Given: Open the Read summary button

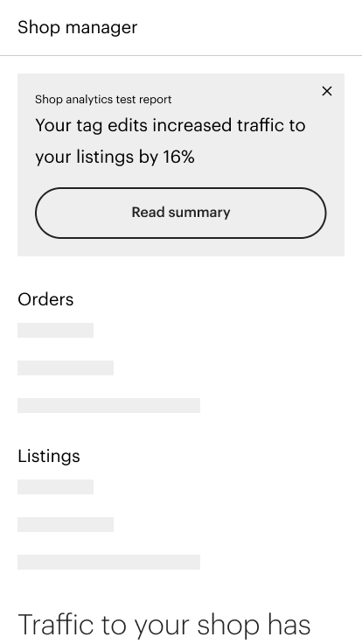Looking at the screenshot, I should [x=181, y=213].
